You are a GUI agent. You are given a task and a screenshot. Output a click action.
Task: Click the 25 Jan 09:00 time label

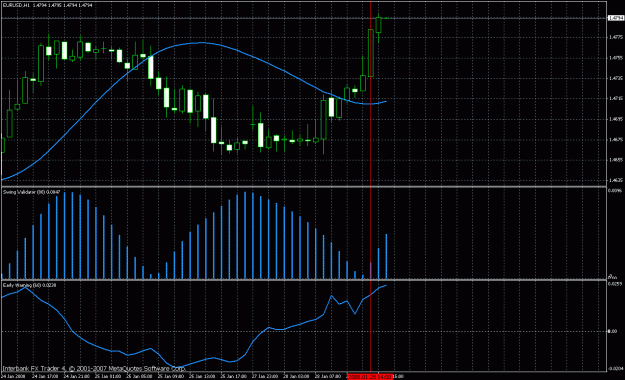point(170,376)
